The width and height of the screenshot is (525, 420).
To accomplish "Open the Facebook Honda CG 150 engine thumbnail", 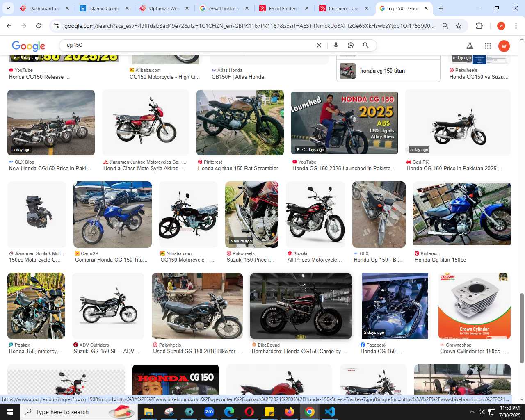I will pos(395,306).
